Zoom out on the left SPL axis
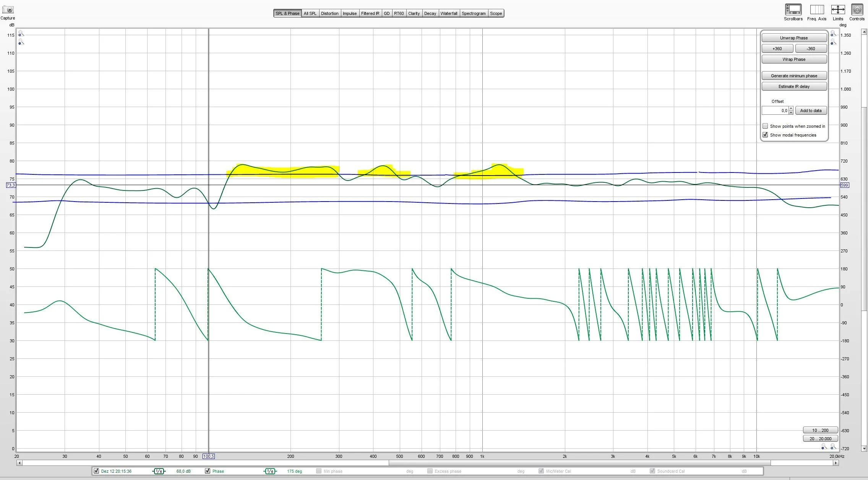Screen dimensions: 868x480 pyautogui.click(x=21, y=42)
